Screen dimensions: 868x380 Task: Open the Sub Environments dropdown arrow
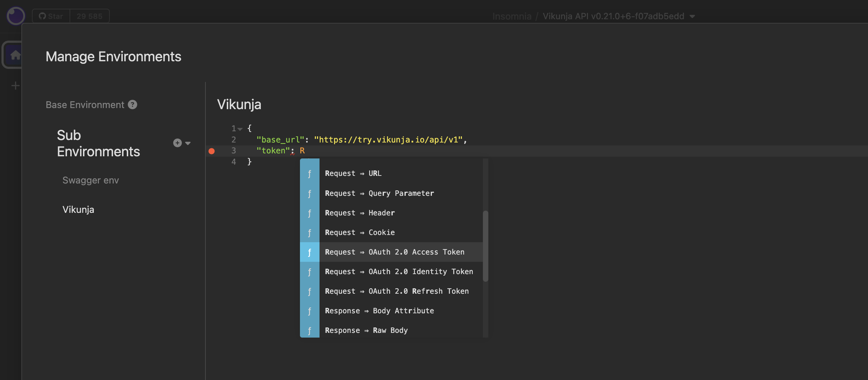click(188, 143)
